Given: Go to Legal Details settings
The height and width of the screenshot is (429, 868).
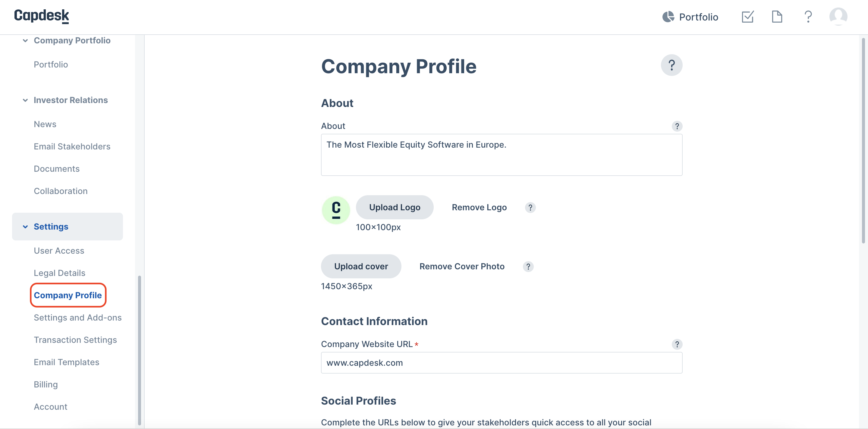Looking at the screenshot, I should [x=60, y=273].
